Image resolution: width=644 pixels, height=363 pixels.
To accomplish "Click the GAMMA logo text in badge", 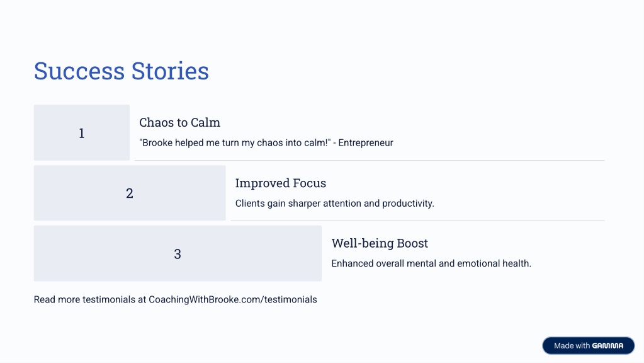I will (x=607, y=346).
